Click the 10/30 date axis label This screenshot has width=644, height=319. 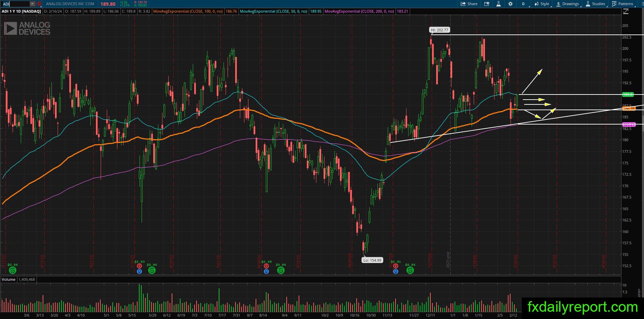[x=371, y=315]
